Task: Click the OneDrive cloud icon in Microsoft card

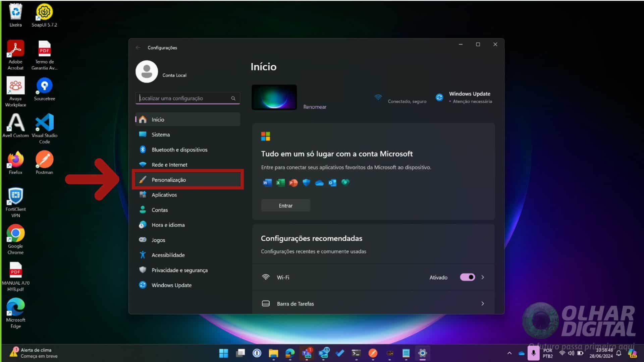Action: click(x=319, y=183)
